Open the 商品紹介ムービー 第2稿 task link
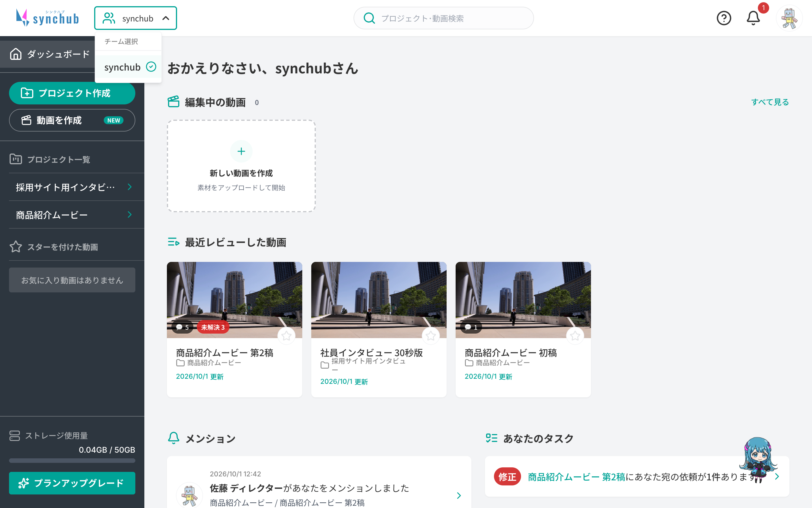The height and width of the screenshot is (508, 812). pyautogui.click(x=576, y=477)
